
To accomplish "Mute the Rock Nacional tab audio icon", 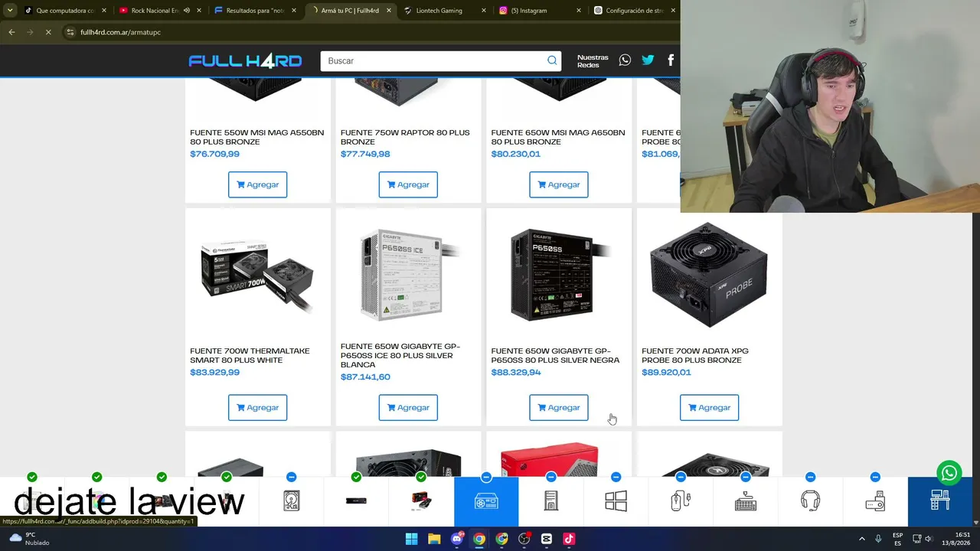I will pos(186,11).
